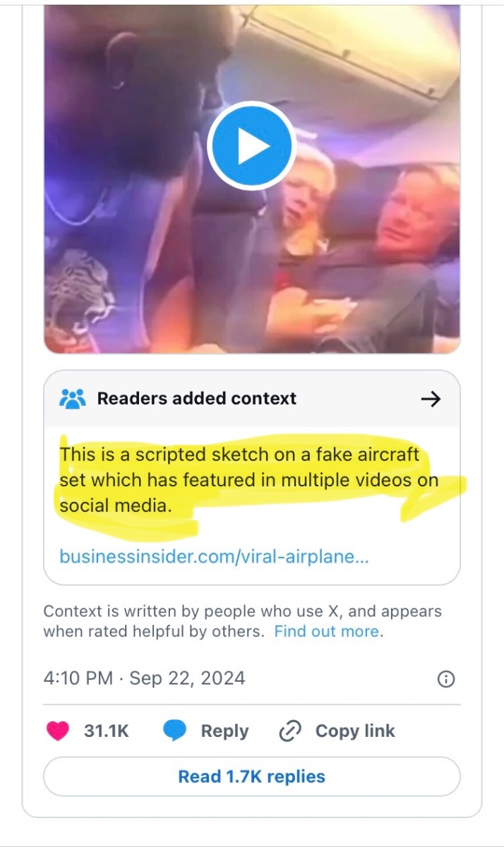504x847 pixels.
Task: Click the people icon beside Readers added context
Action: pyautogui.click(x=73, y=399)
